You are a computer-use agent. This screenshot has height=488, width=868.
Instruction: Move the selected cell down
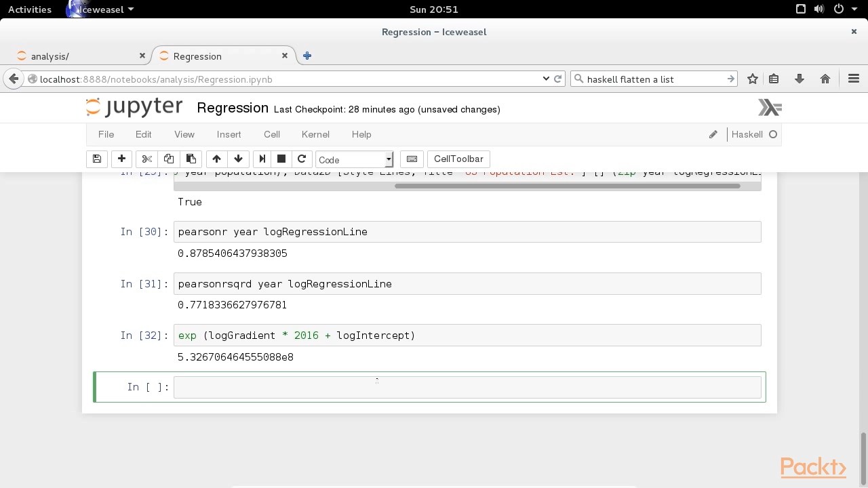(x=238, y=159)
